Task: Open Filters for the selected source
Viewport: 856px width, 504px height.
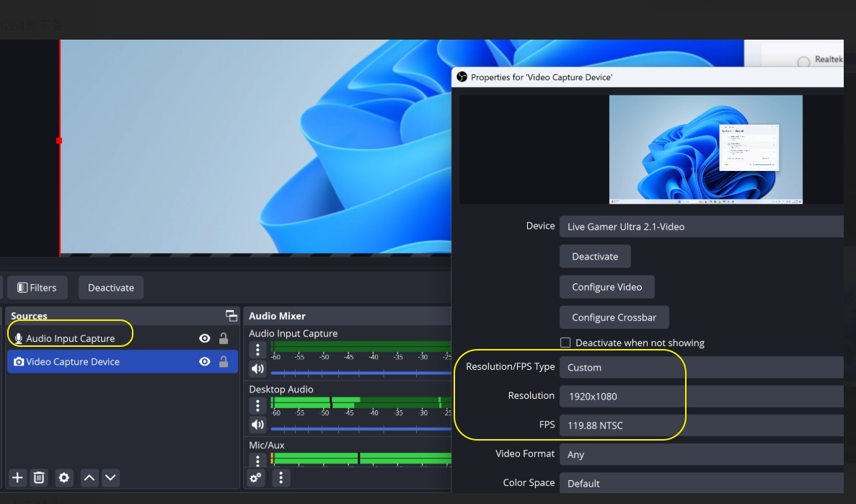Action: [37, 288]
